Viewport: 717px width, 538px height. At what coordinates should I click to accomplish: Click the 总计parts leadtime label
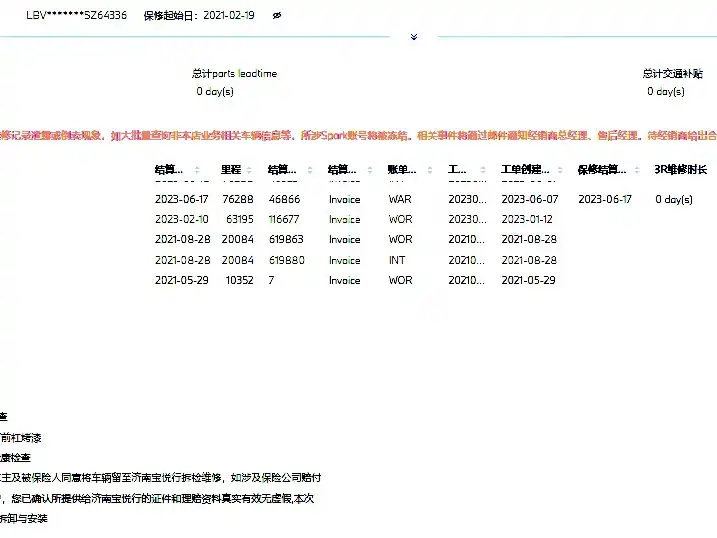point(235,74)
